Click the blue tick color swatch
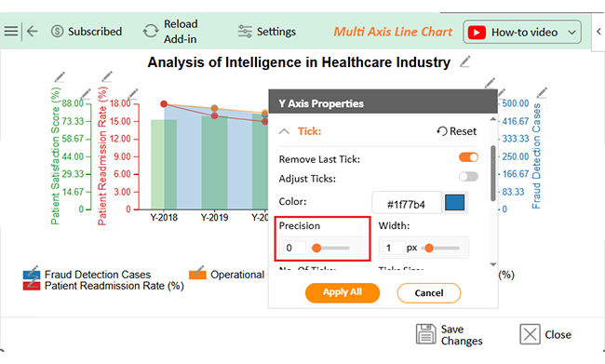 454,203
